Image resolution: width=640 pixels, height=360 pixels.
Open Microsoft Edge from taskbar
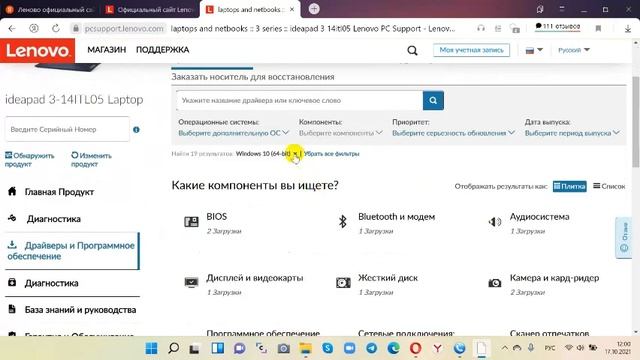click(393, 348)
